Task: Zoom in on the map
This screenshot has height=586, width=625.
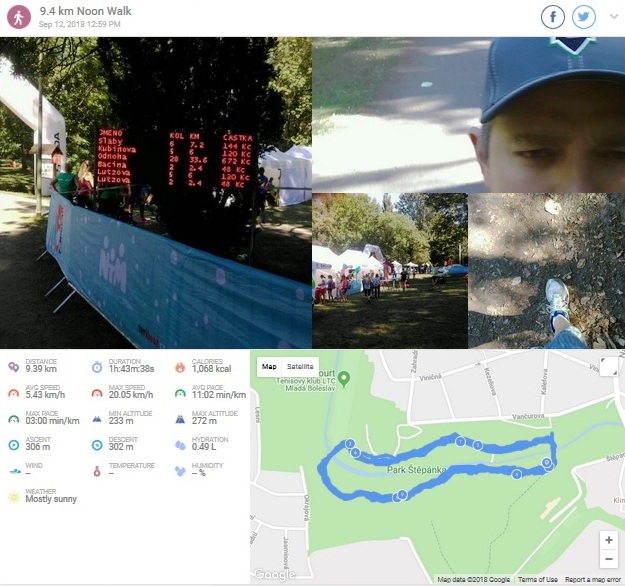Action: (x=609, y=540)
